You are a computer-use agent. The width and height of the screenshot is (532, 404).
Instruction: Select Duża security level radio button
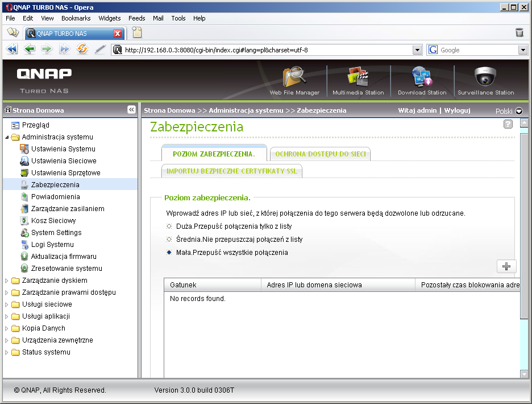tap(169, 226)
